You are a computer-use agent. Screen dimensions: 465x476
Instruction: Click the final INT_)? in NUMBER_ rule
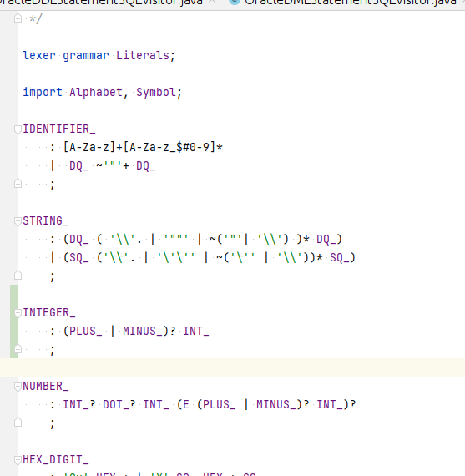tap(336, 405)
